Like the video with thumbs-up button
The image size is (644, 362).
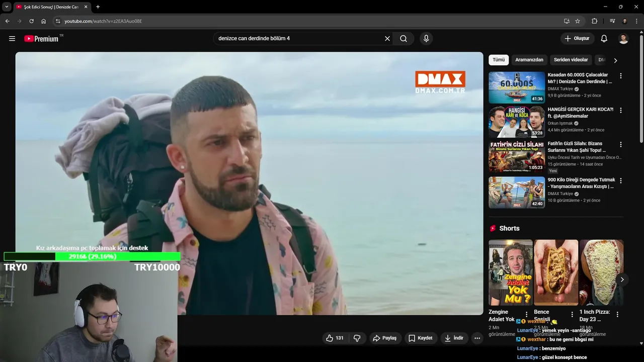(x=335, y=338)
